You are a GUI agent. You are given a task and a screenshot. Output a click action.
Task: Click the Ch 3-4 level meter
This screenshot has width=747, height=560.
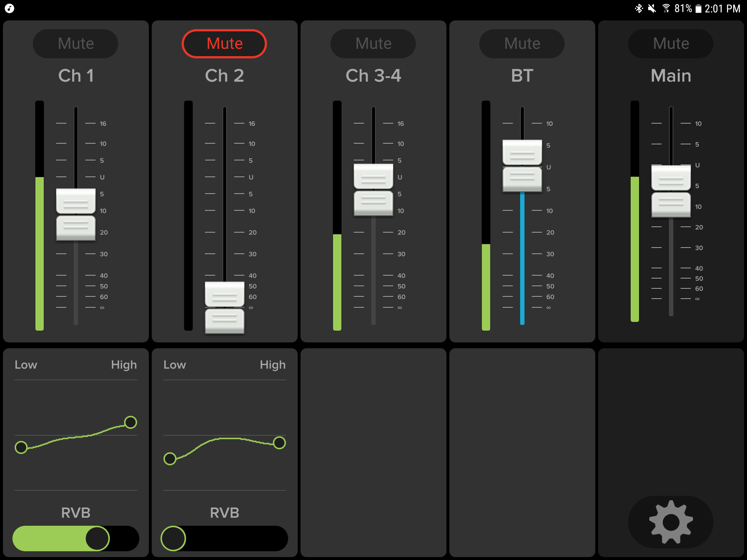[337, 216]
